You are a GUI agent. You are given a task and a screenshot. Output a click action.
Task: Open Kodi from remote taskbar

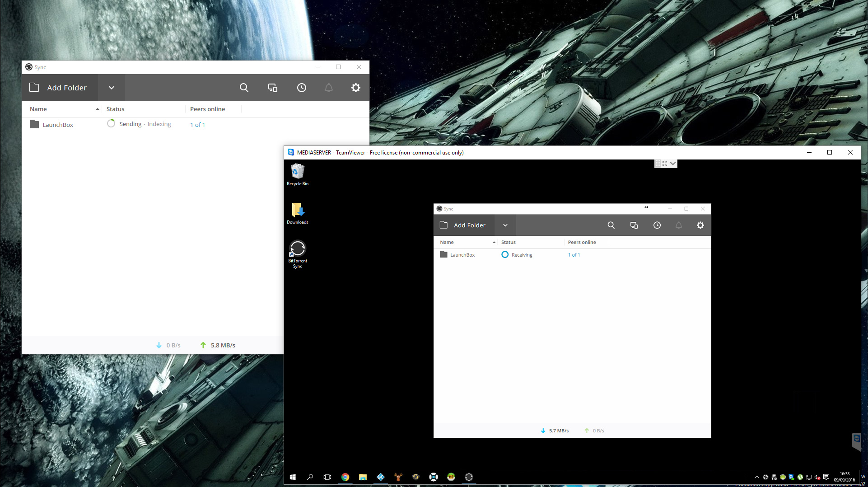381,477
